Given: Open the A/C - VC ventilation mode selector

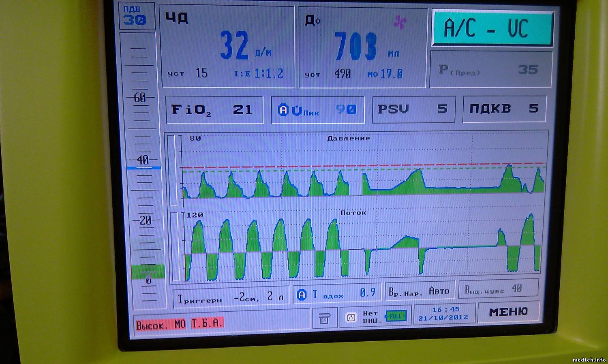Looking at the screenshot, I should (492, 28).
